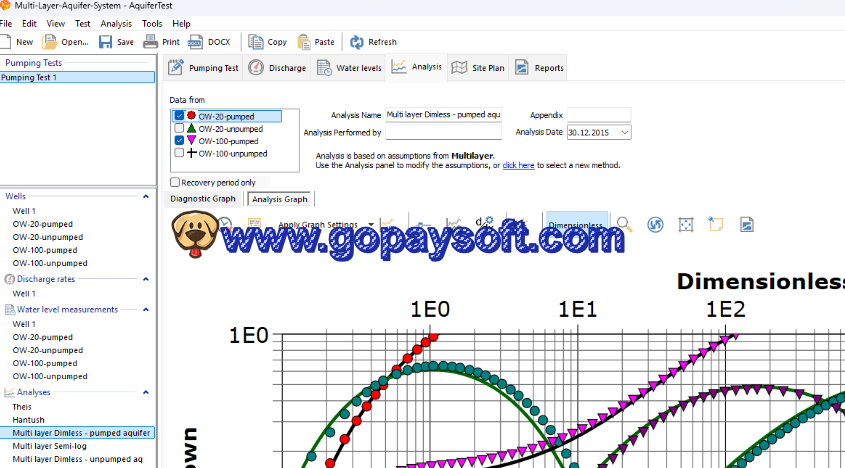Click the save graph image icon
The width and height of the screenshot is (845, 468).
(x=746, y=225)
